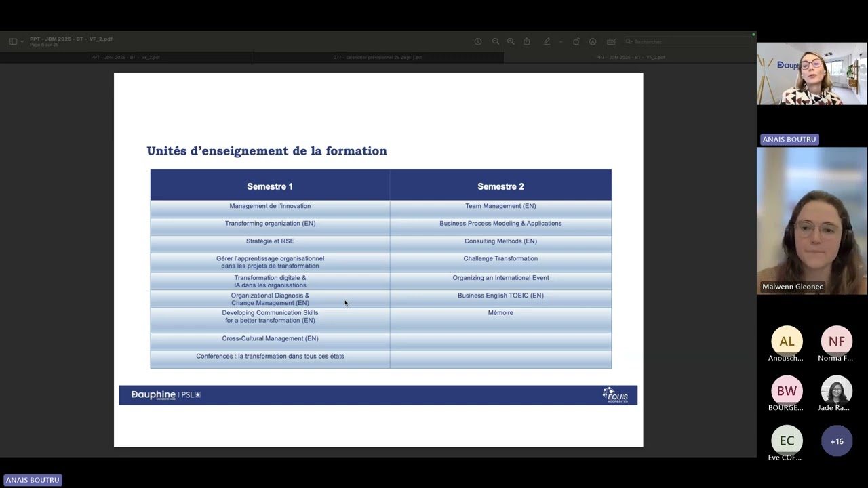The height and width of the screenshot is (488, 868).
Task: Click the PDF title PPT - JDM 2025 - BT - VF_2.pdf
Action: 71,39
